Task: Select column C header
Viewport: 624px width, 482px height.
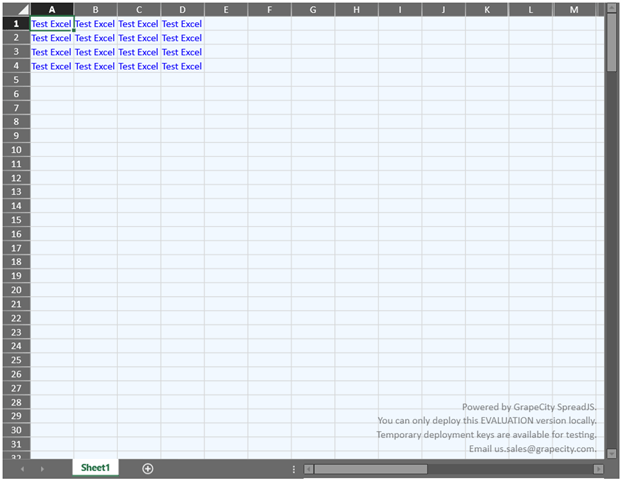Action: click(x=139, y=10)
